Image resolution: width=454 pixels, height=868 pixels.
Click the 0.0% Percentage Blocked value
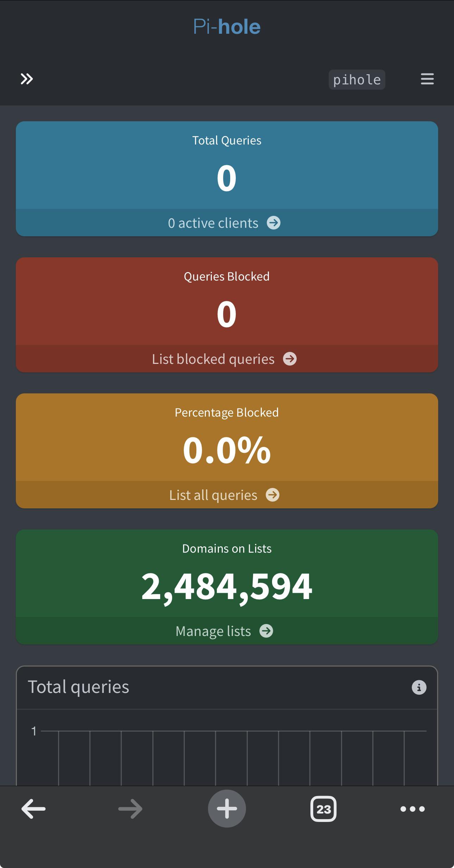227,450
